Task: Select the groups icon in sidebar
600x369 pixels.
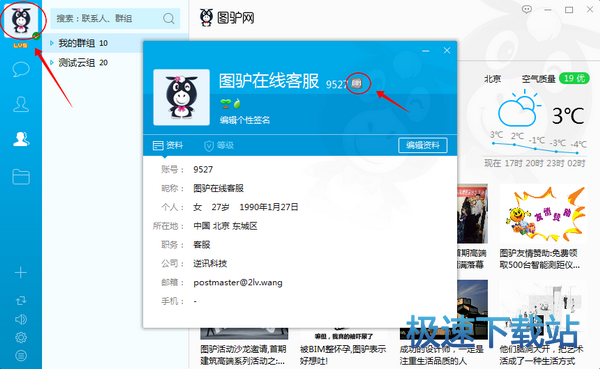Action: click(21, 139)
